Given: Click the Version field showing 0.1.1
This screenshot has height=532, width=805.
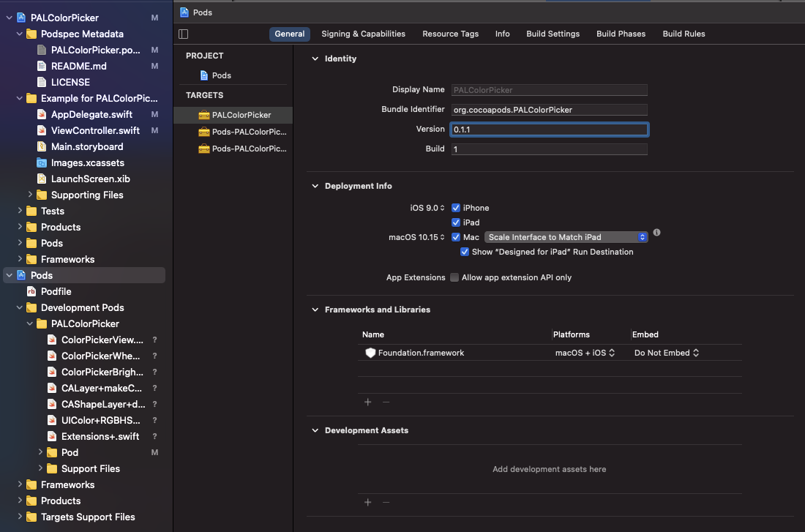Looking at the screenshot, I should coord(550,130).
